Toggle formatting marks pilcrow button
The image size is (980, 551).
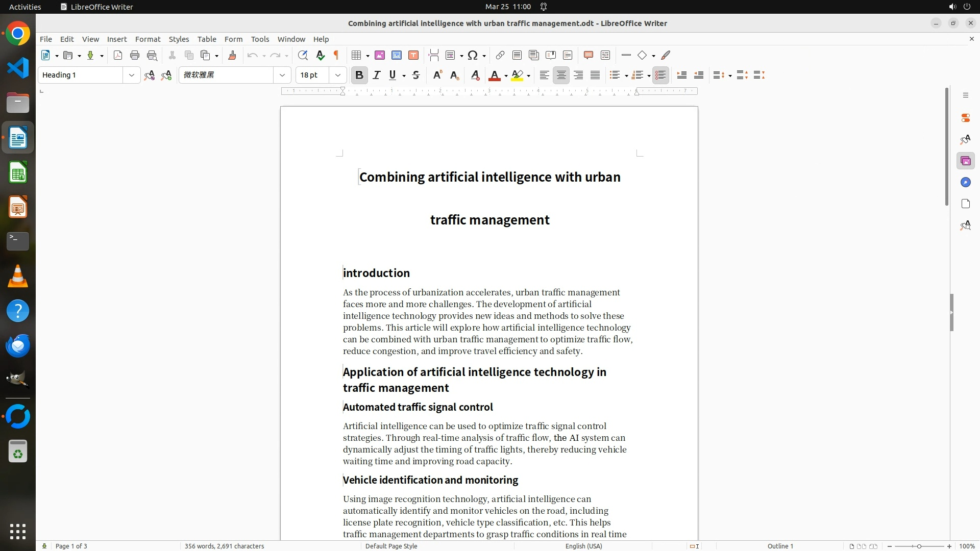tap(336, 55)
